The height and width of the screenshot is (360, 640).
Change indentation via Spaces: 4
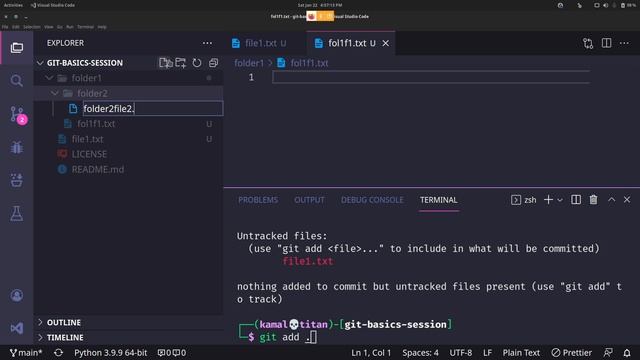point(420,353)
